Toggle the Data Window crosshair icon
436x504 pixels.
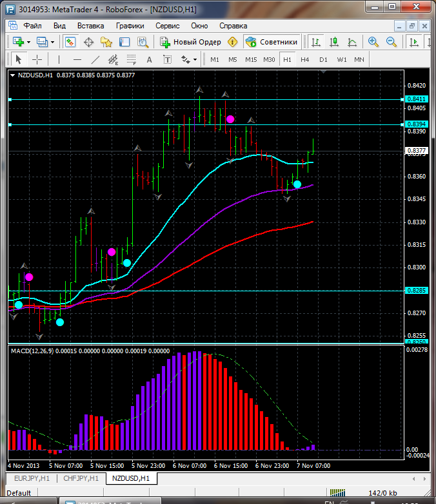point(88,42)
